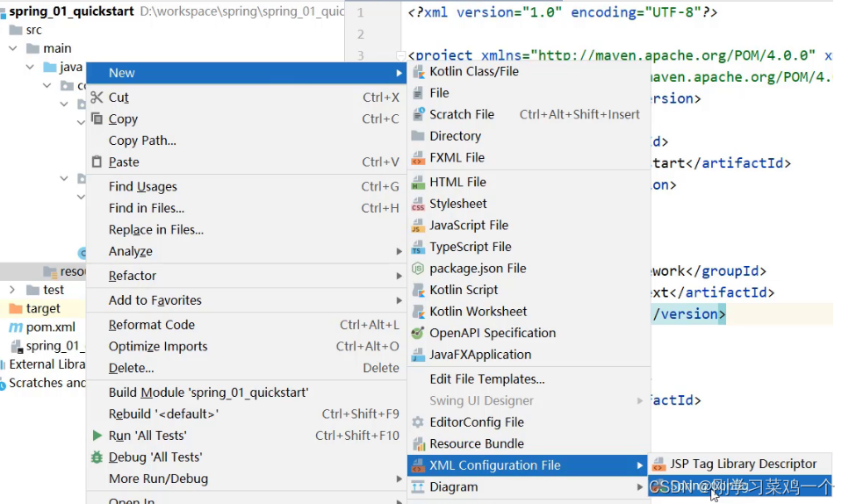Viewport: 849px width, 504px height.
Task: Open the Diagram submenu arrow
Action: pos(640,487)
